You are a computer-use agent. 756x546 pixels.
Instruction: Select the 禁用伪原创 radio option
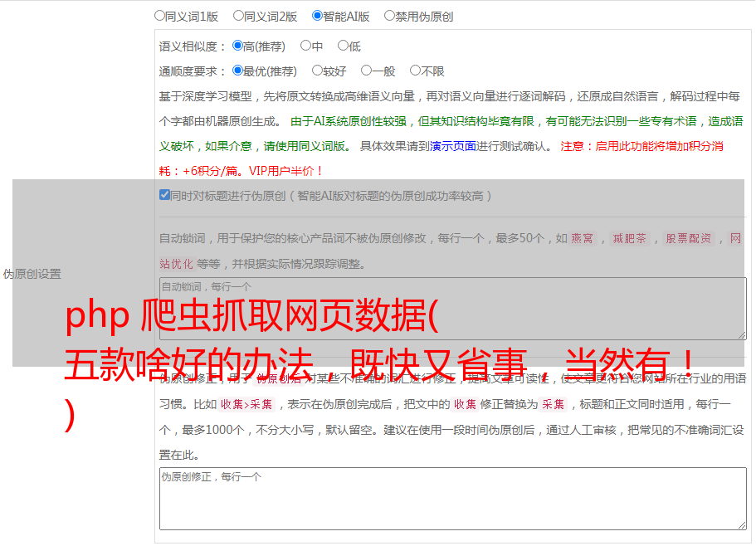[389, 16]
